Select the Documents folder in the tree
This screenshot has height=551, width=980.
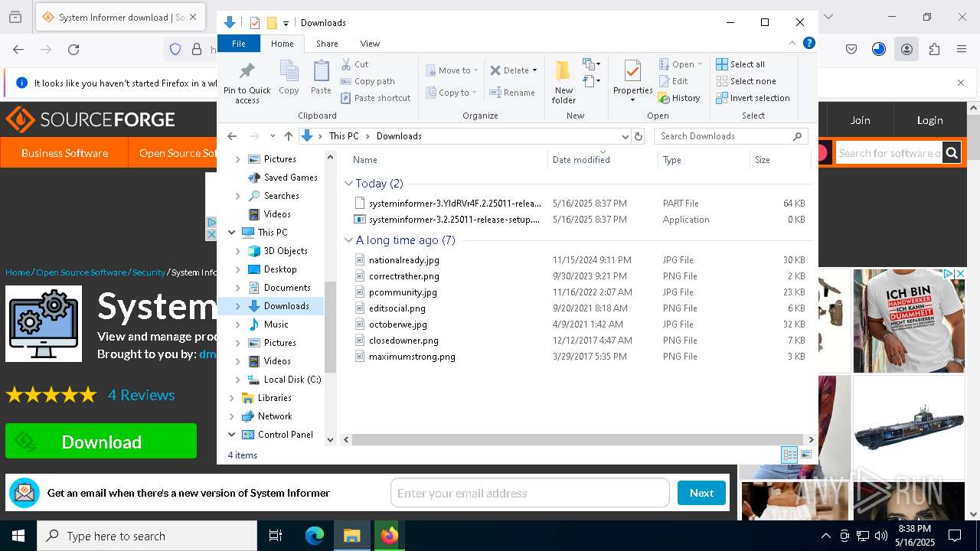pyautogui.click(x=287, y=288)
